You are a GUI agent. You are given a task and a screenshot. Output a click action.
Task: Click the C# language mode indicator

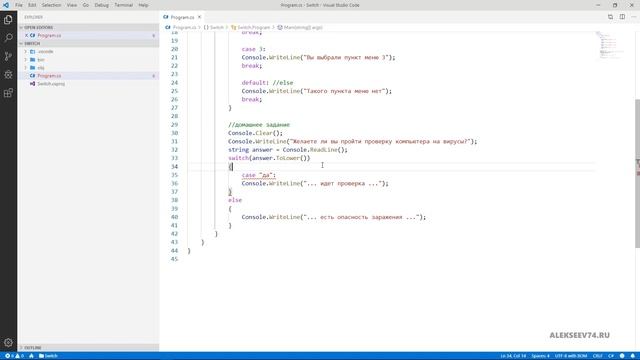611,356
